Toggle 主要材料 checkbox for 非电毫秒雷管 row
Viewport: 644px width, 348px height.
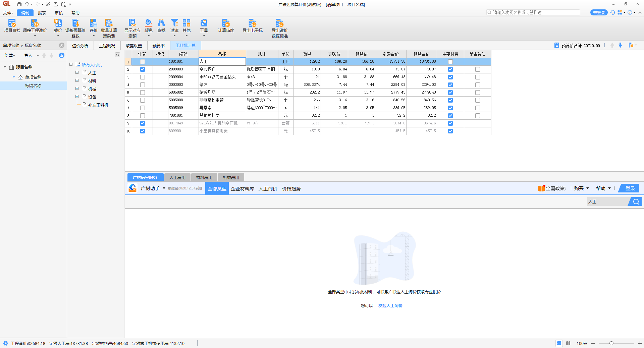[x=450, y=100]
